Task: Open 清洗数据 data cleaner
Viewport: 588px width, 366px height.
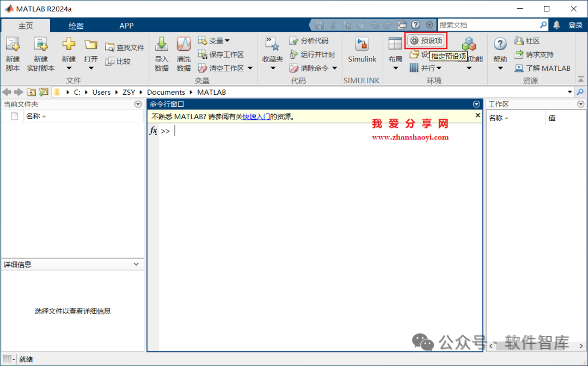Action: tap(184, 54)
